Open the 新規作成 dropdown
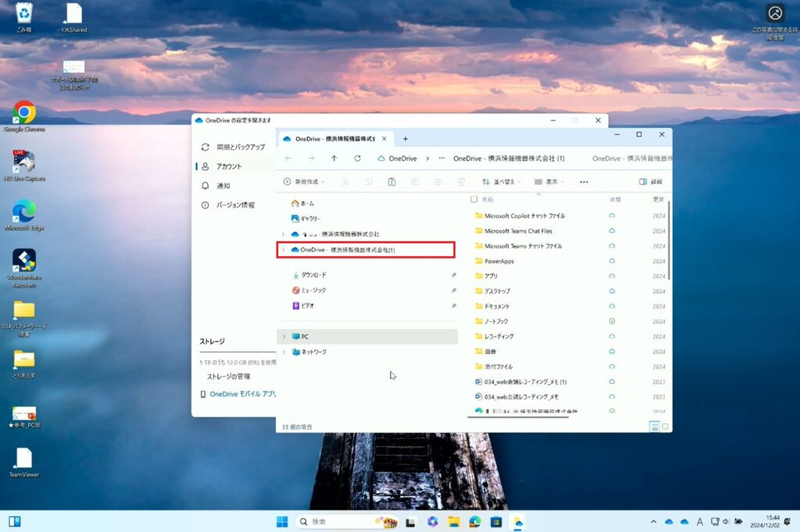800x532 pixels. pos(304,182)
